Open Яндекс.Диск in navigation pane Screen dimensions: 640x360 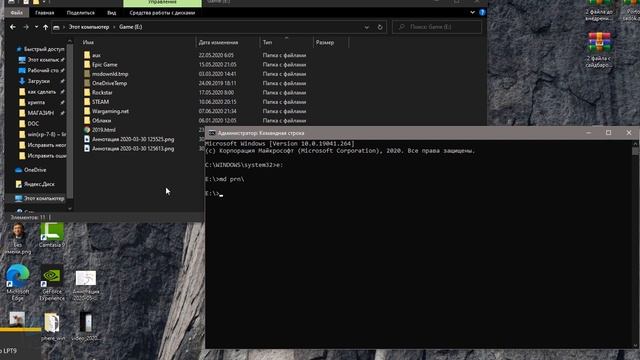(x=39, y=184)
